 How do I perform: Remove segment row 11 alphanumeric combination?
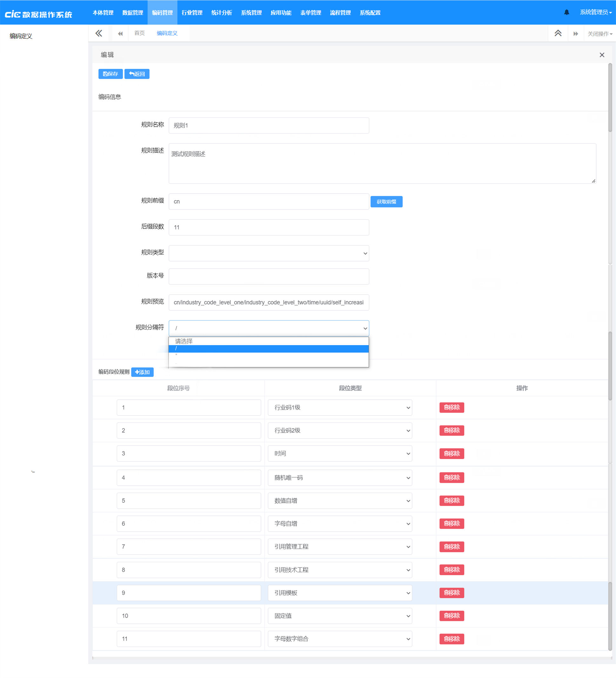452,639
